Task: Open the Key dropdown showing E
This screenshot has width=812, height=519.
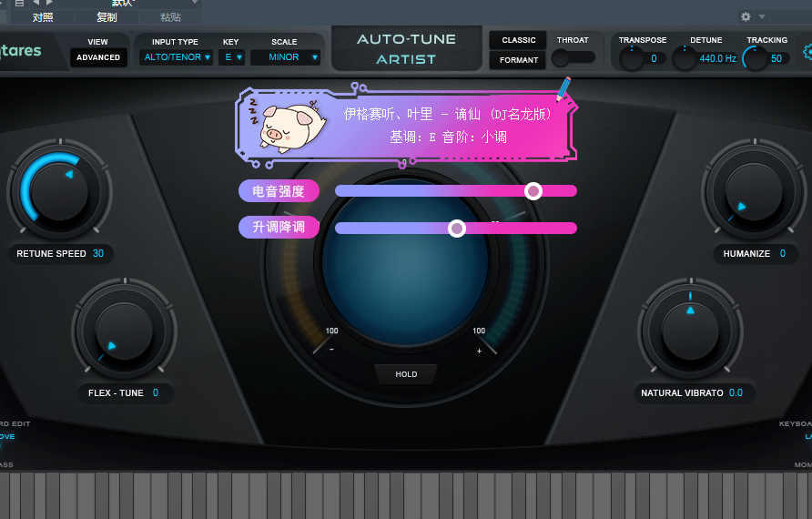Action: 232,57
